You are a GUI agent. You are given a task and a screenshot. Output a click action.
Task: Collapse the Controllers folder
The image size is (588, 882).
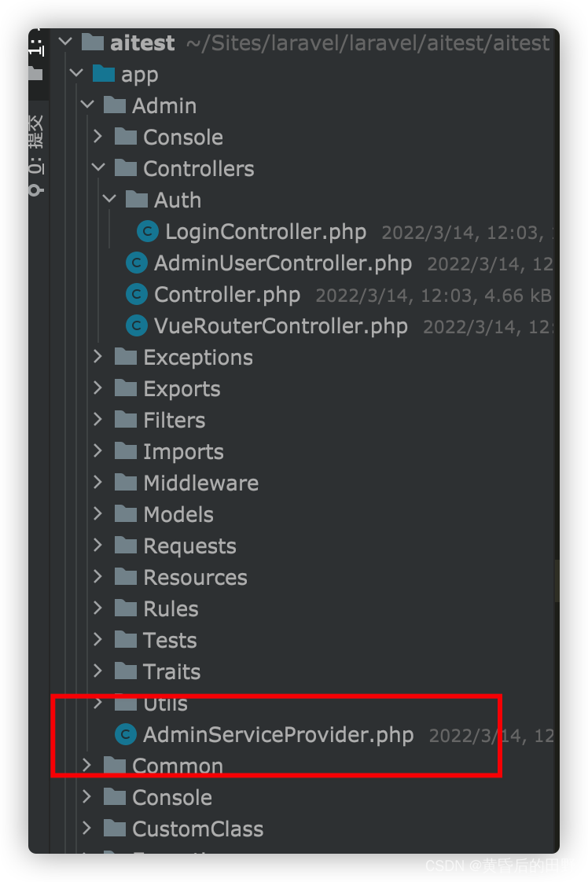click(x=98, y=167)
